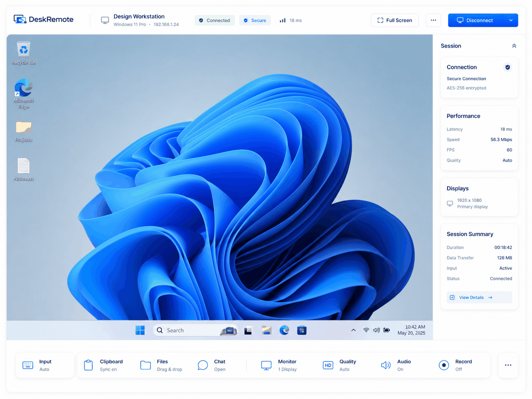The image size is (532, 399).
Task: Click the IP address 192.168.1.24
Action: point(166,25)
